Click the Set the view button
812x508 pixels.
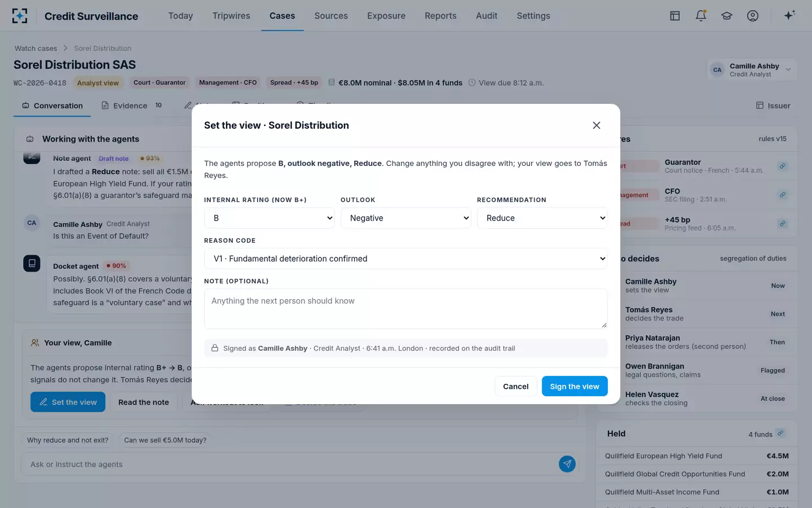[68, 402]
